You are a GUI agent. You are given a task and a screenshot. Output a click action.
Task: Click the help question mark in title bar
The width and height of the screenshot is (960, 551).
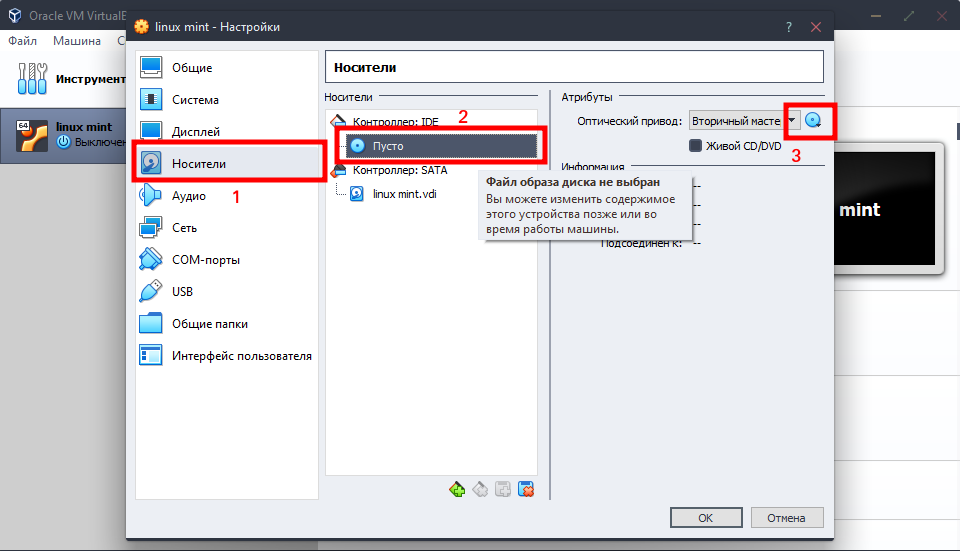click(788, 27)
